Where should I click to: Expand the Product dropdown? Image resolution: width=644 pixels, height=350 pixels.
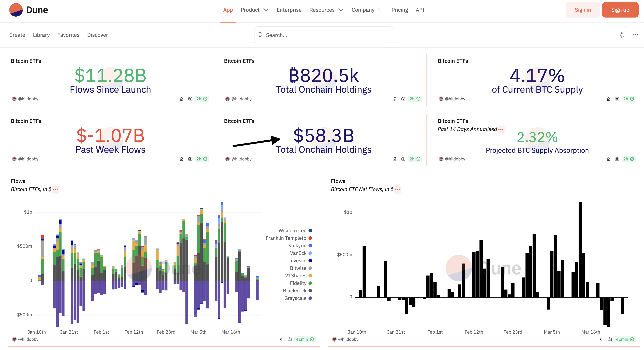point(255,10)
